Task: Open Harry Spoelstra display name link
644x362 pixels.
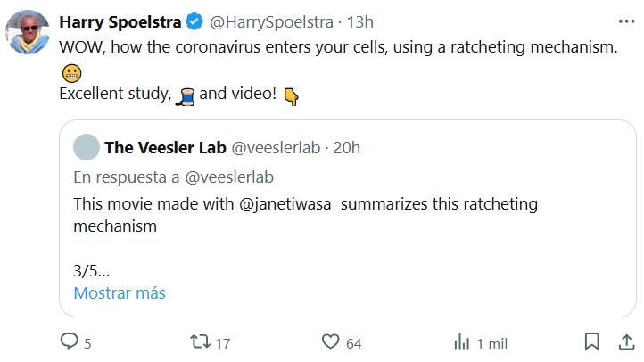Action: pyautogui.click(x=119, y=21)
